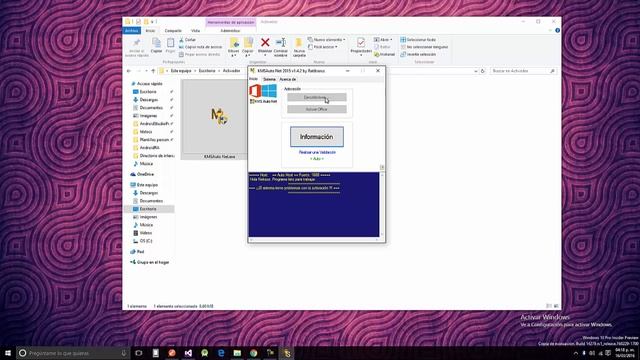Open the Archivo tab

tap(131, 31)
